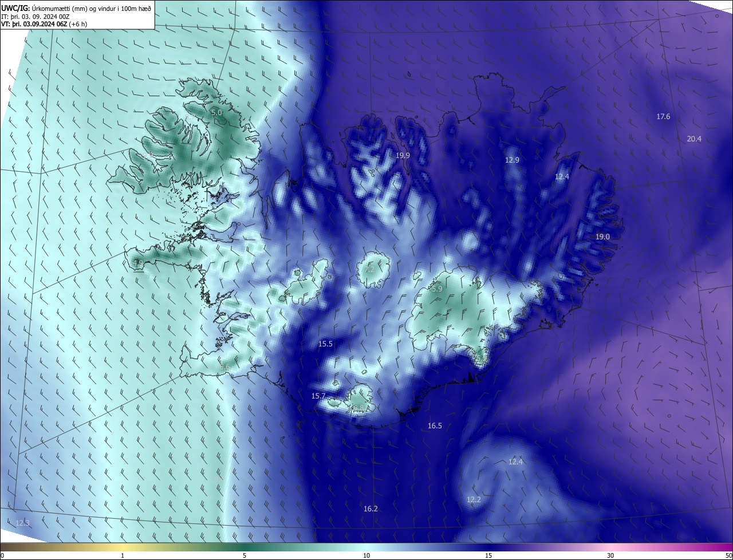Click the 16.2 value near the bottom
Image resolution: width=733 pixels, height=560 pixels.
[x=371, y=509]
